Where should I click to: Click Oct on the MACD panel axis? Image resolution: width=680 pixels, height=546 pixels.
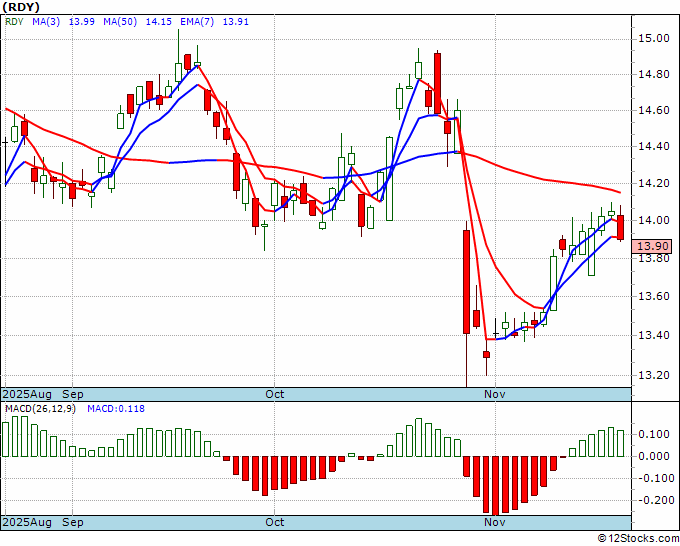pos(275,522)
